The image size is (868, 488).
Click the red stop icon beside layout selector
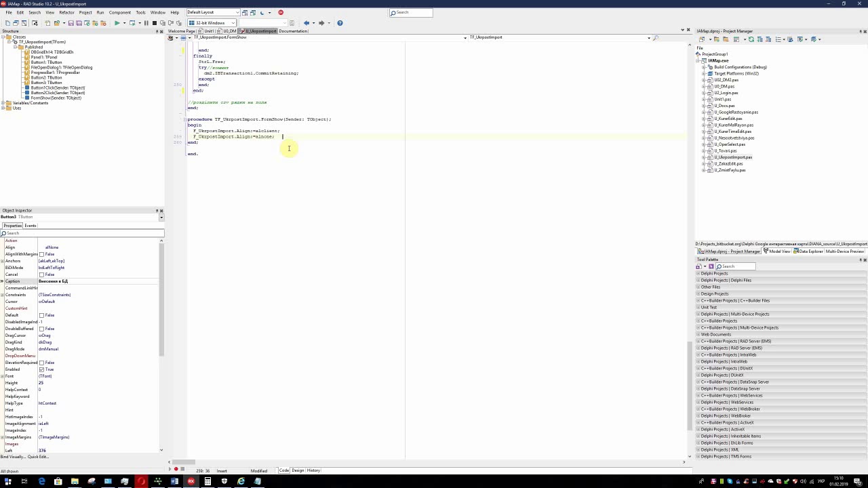(x=281, y=12)
